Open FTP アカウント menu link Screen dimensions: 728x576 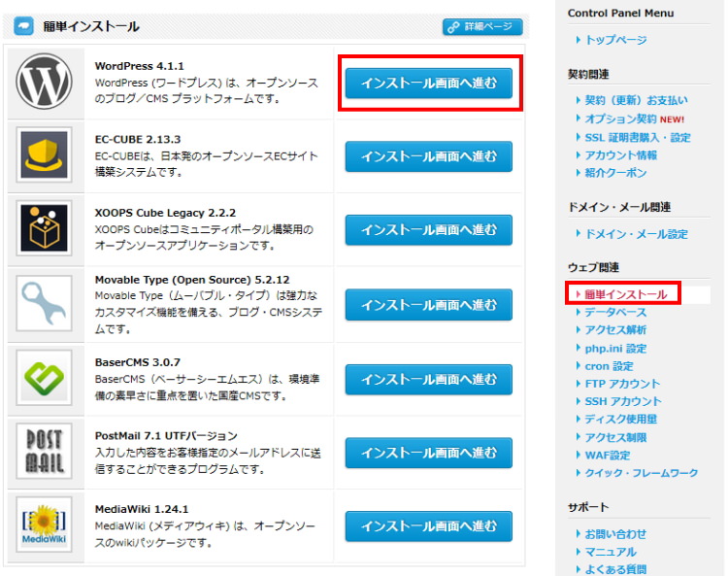(x=622, y=384)
